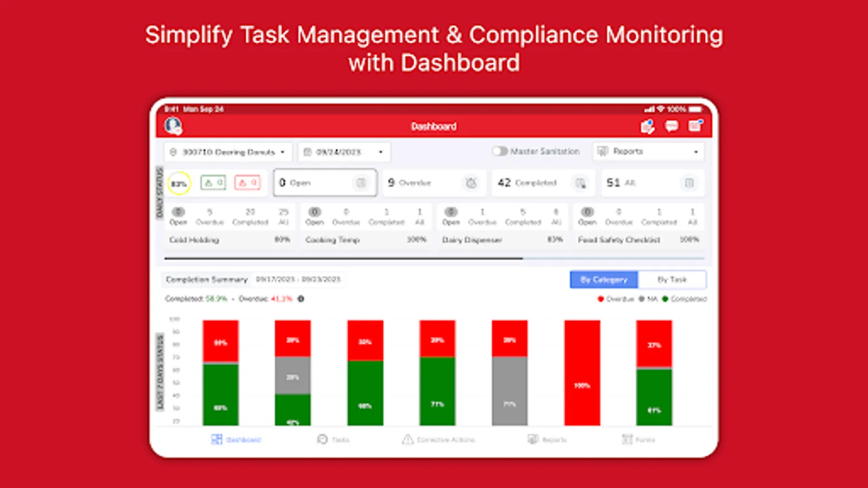Screen dimensions: 868x488
Task: Click the all-red 100% overdue bar
Action: [582, 373]
